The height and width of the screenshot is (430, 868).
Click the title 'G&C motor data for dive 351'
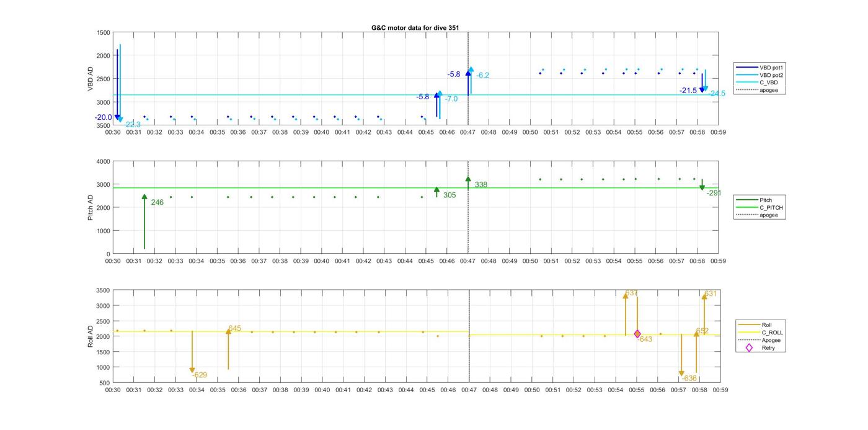pos(415,28)
